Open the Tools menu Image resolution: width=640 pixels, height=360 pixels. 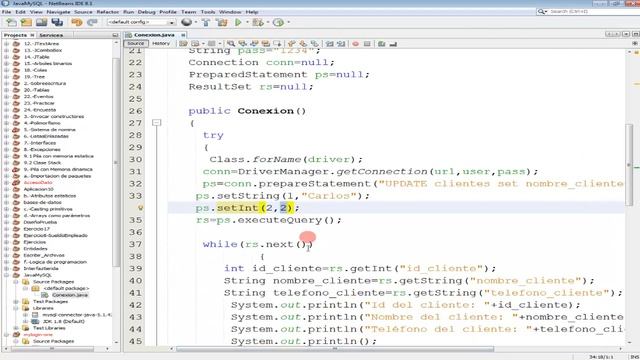click(208, 12)
